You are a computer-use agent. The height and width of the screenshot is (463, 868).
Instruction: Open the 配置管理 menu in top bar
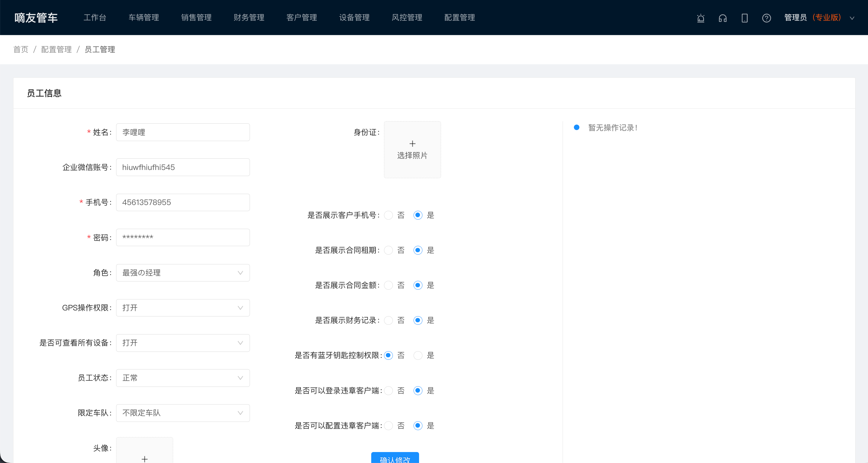tap(460, 17)
